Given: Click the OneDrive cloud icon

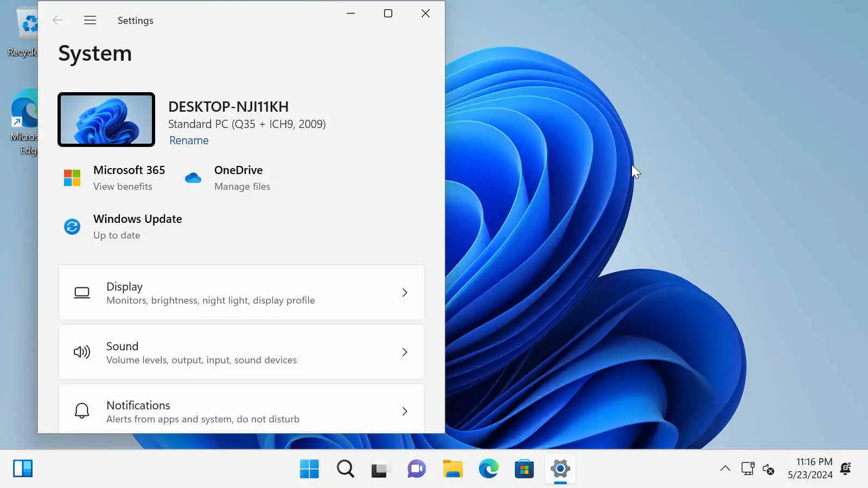Looking at the screenshot, I should (x=193, y=178).
